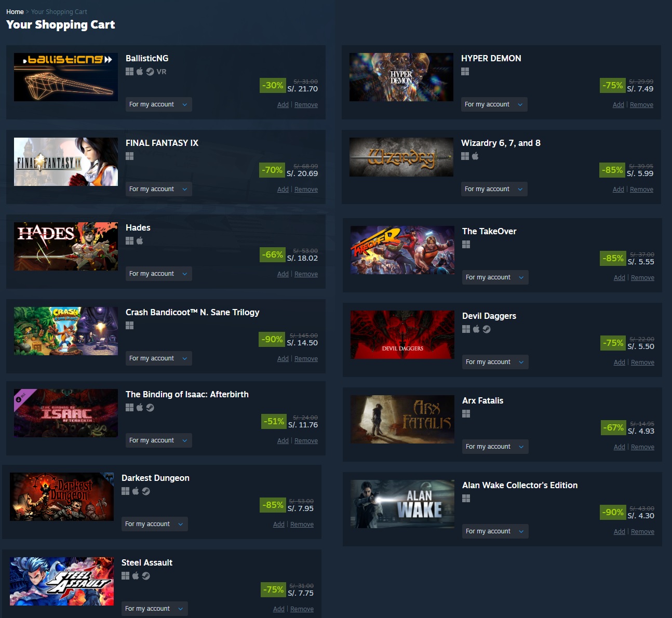Click the SteamOS icon under Steel Assault
The height and width of the screenshot is (618, 672).
pos(146,575)
